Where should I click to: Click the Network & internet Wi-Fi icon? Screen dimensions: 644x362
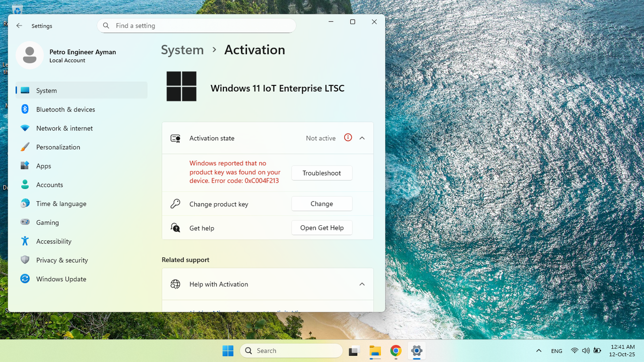25,128
